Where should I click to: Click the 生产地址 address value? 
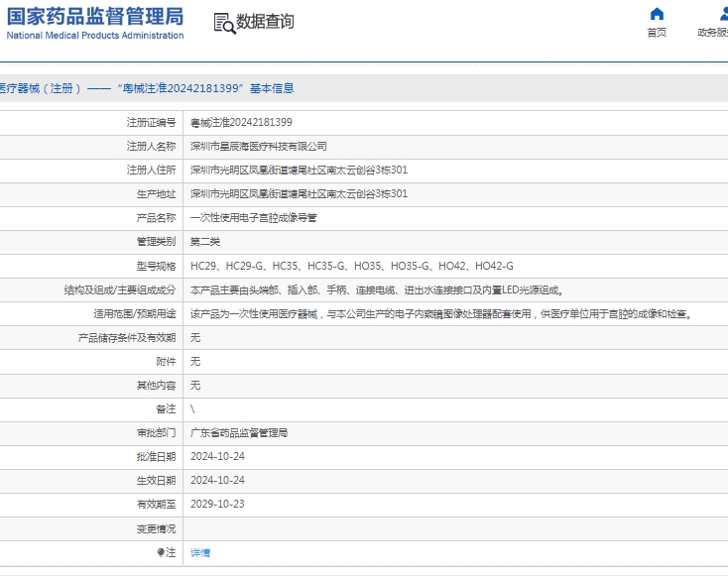pyautogui.click(x=299, y=194)
